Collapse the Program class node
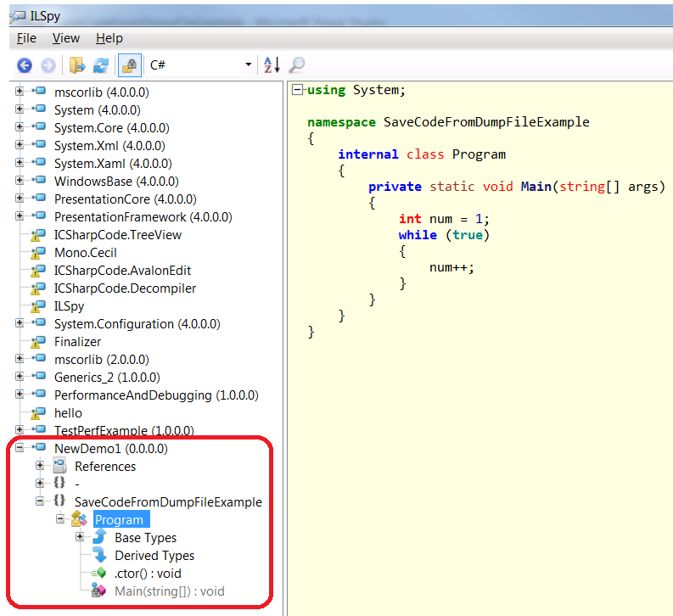The height and width of the screenshot is (616, 673). point(60,519)
